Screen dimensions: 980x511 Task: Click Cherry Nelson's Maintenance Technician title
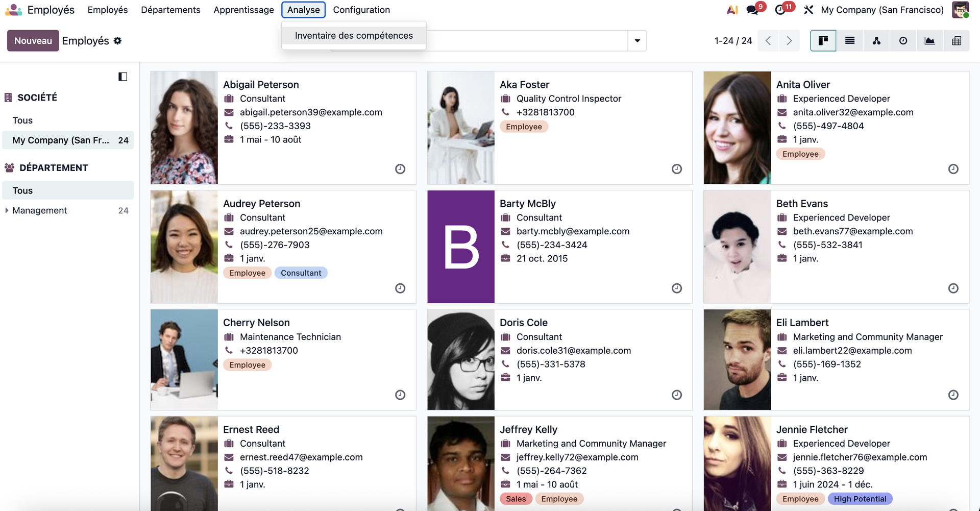point(290,337)
